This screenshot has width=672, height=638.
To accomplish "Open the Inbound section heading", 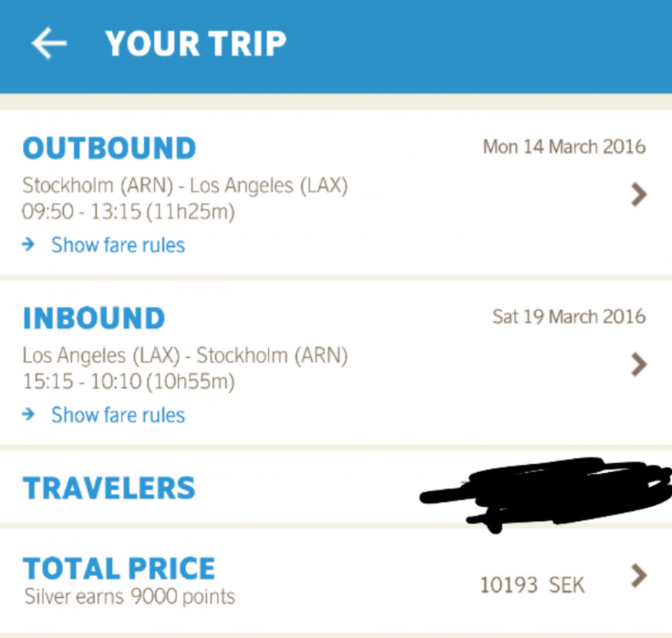I will (94, 318).
